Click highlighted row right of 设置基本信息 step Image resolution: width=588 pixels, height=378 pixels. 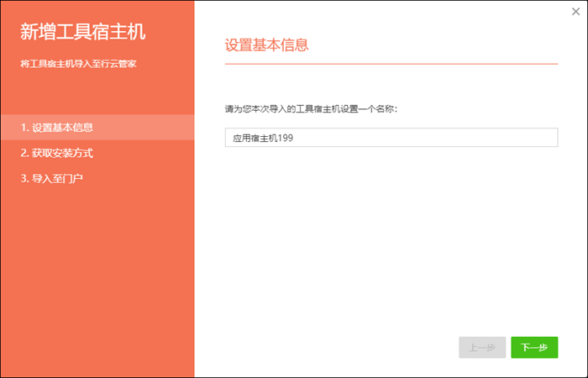pyautogui.click(x=151, y=128)
